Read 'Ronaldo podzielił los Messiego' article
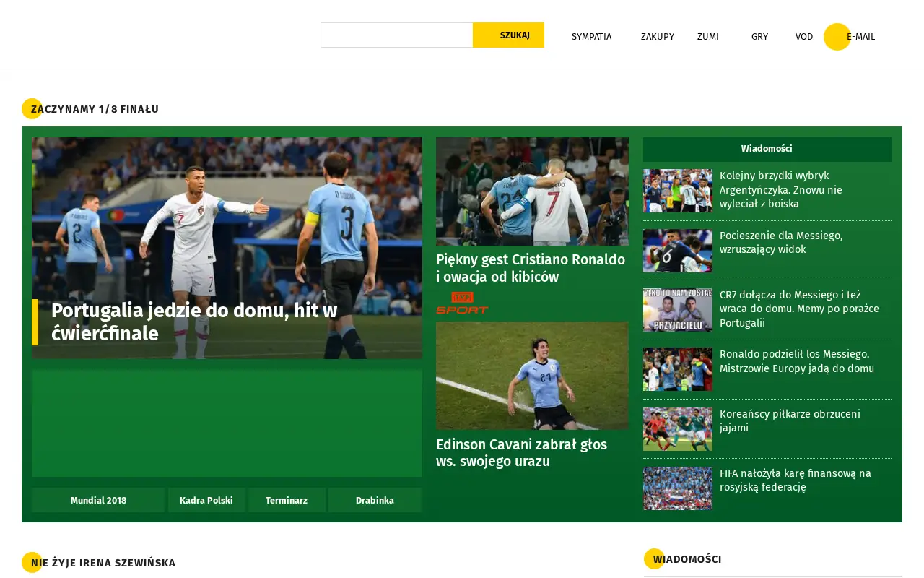 tap(797, 361)
